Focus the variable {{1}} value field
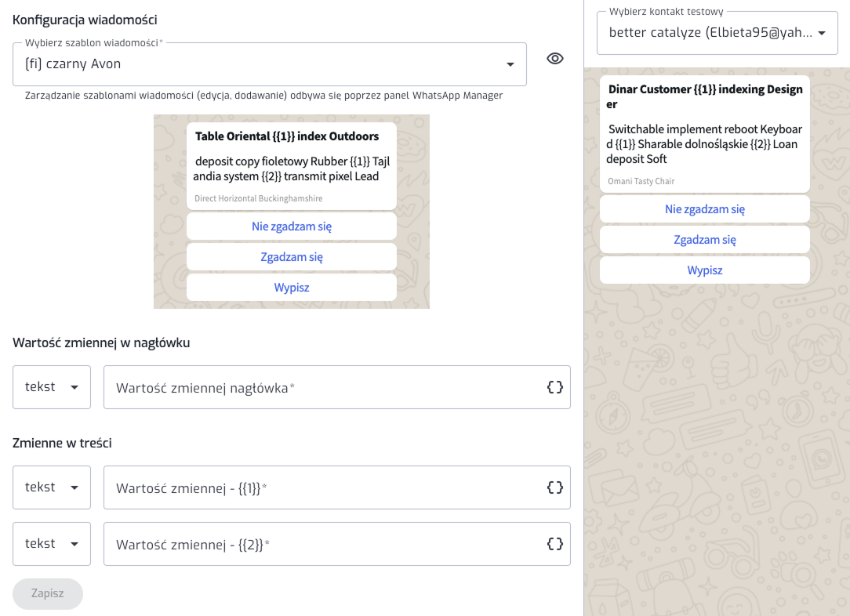The image size is (850, 616). pyautogui.click(x=321, y=487)
